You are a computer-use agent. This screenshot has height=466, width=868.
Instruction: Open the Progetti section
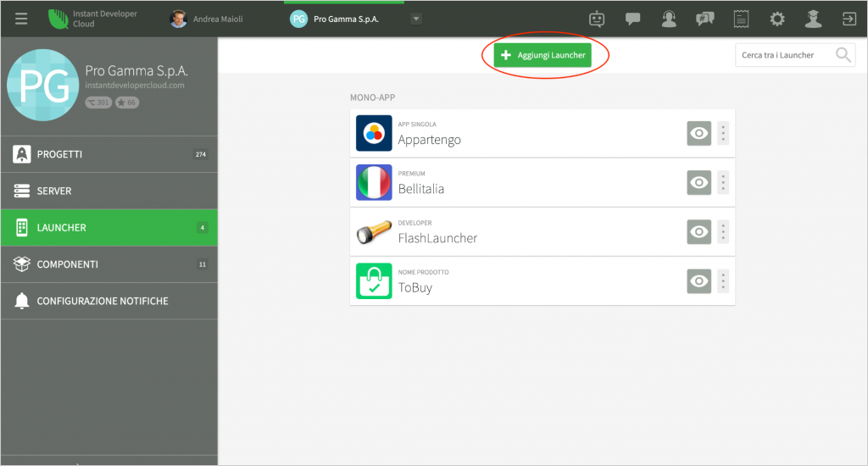[x=109, y=154]
